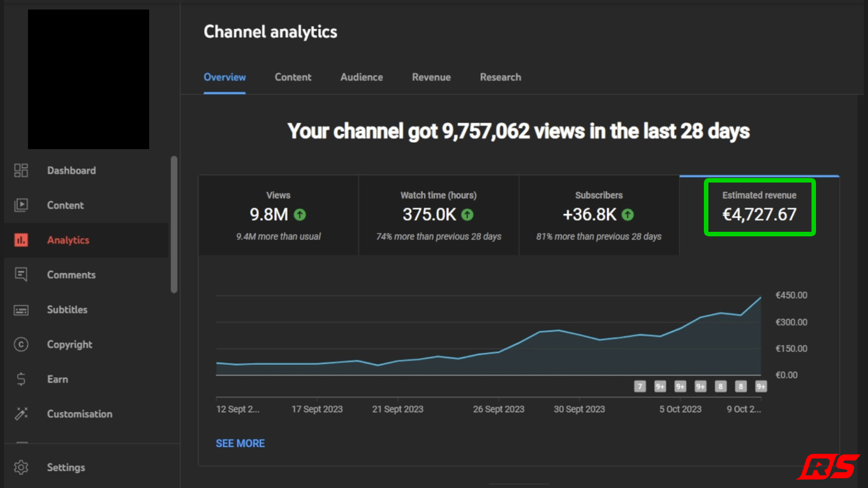Click the Customisation magic wand icon

(x=21, y=413)
